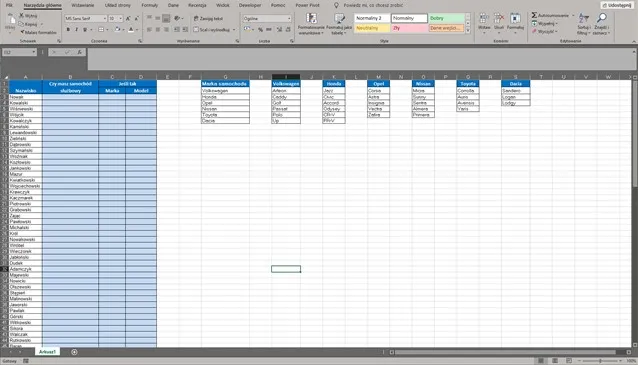This screenshot has height=365, width=638.
Task: Click the Center text horizontally icon
Action: click(158, 30)
